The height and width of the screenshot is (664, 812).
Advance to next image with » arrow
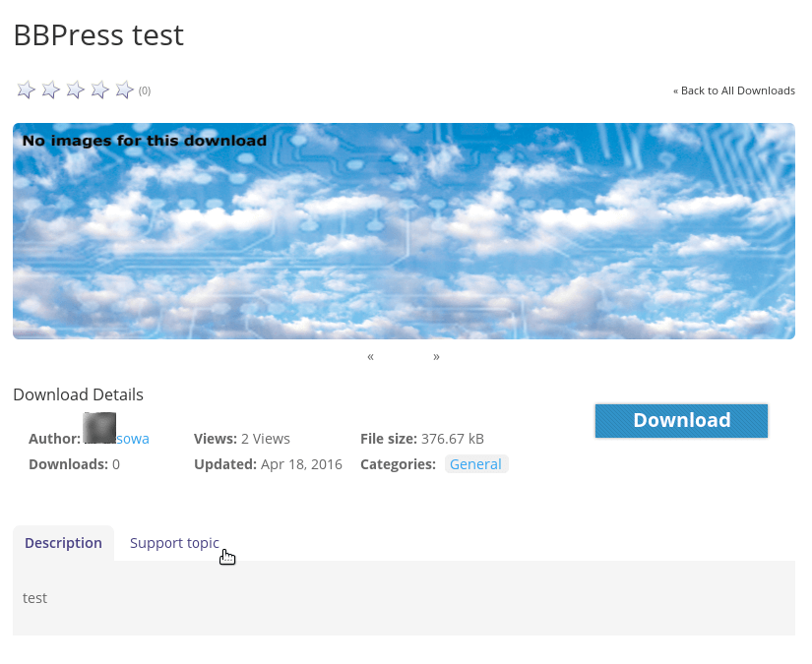point(436,357)
